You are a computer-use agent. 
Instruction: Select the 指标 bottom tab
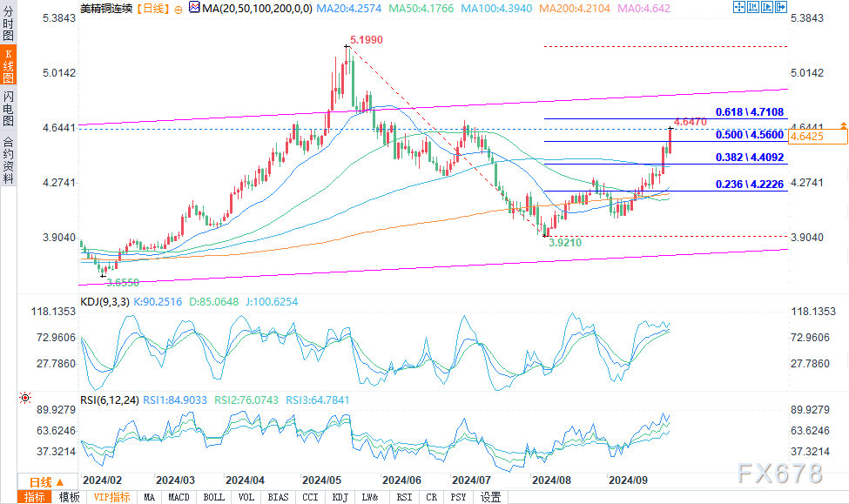(x=35, y=497)
